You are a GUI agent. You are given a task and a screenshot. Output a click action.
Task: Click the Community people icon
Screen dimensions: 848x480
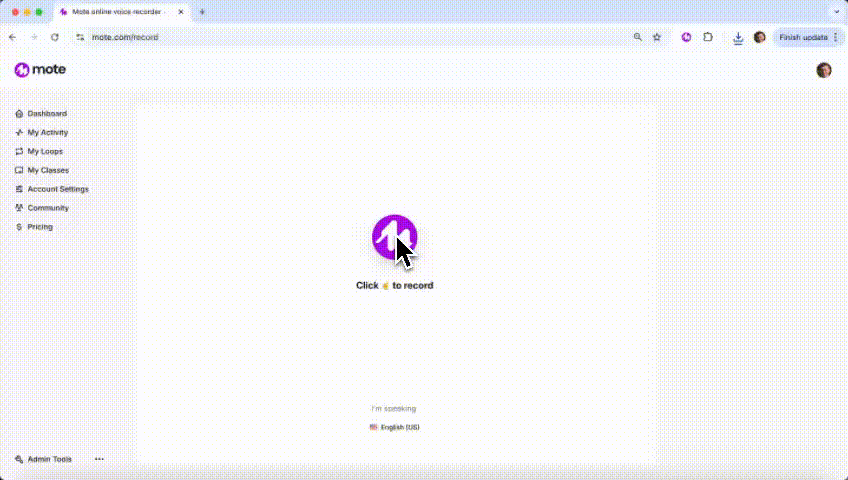pos(19,208)
